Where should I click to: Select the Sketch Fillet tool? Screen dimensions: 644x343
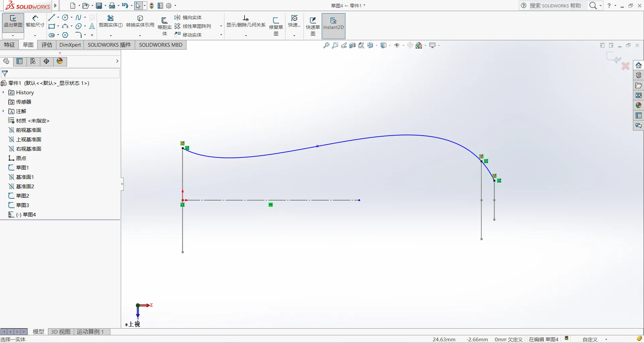78,35
